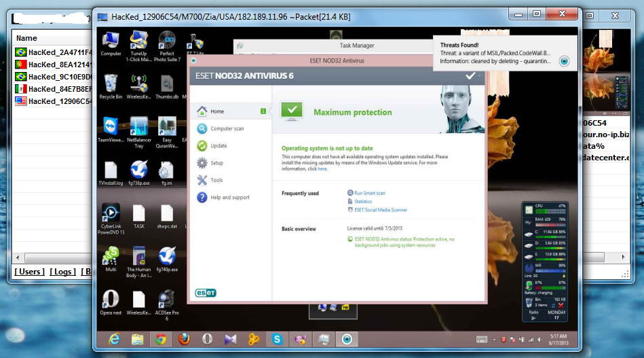644x358 pixels.
Task: Open Easy QuranWa shortcut
Action: pos(167,132)
